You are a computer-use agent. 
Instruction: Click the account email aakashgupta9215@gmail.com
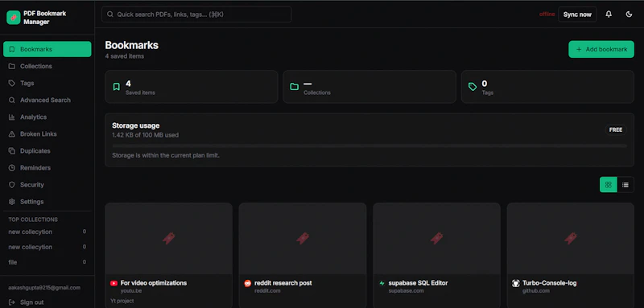pos(44,288)
